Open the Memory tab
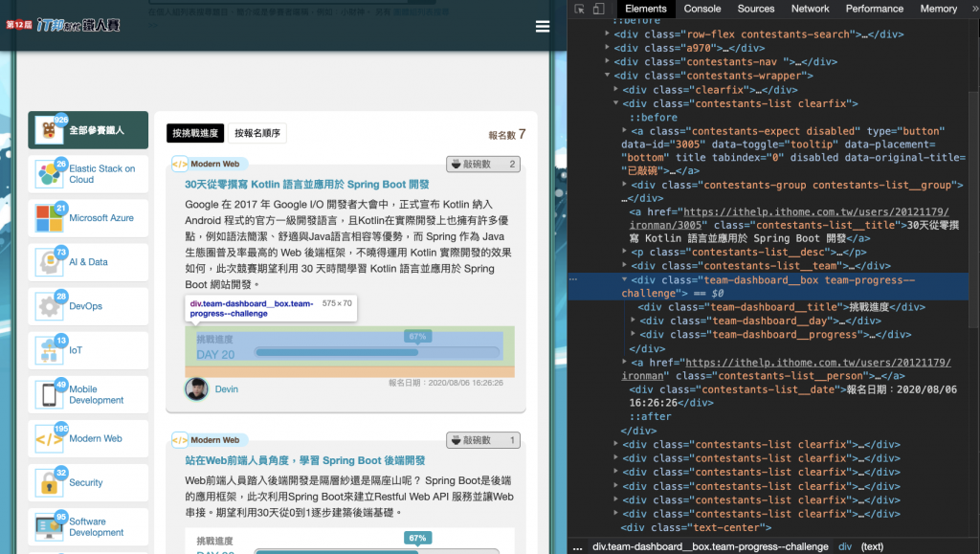The height and width of the screenshot is (554, 980). click(x=938, y=9)
